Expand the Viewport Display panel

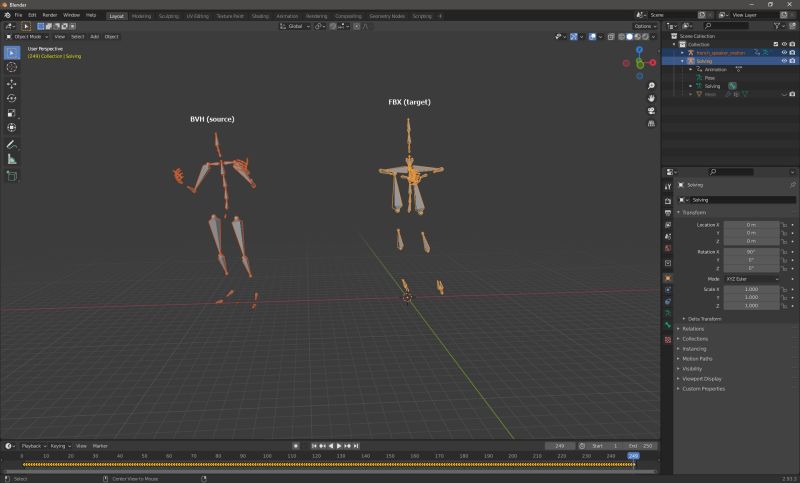702,378
